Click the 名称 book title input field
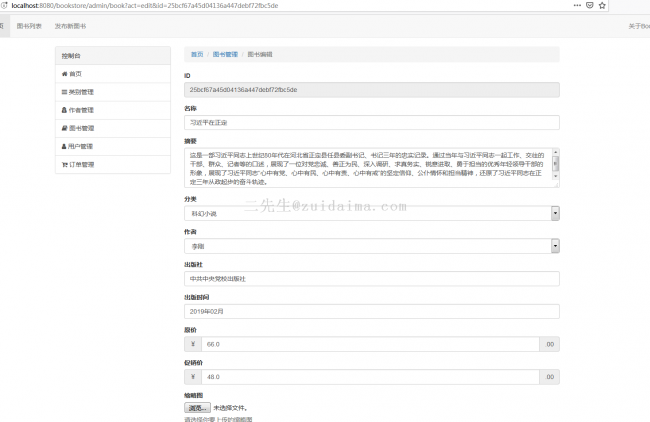 pyautogui.click(x=372, y=122)
